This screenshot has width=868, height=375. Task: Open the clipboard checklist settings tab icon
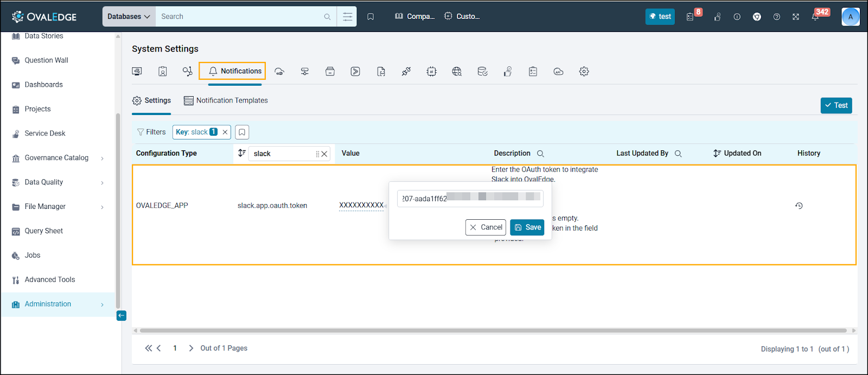click(x=533, y=72)
